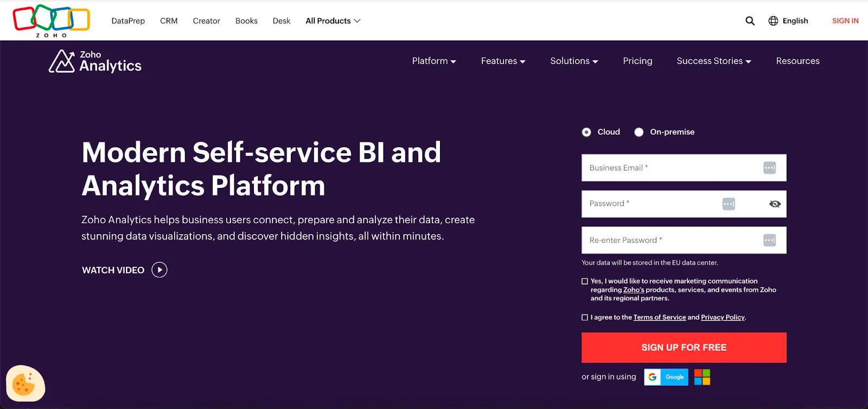Click the Zoho Analytics logo
This screenshot has height=409, width=868.
click(x=95, y=61)
